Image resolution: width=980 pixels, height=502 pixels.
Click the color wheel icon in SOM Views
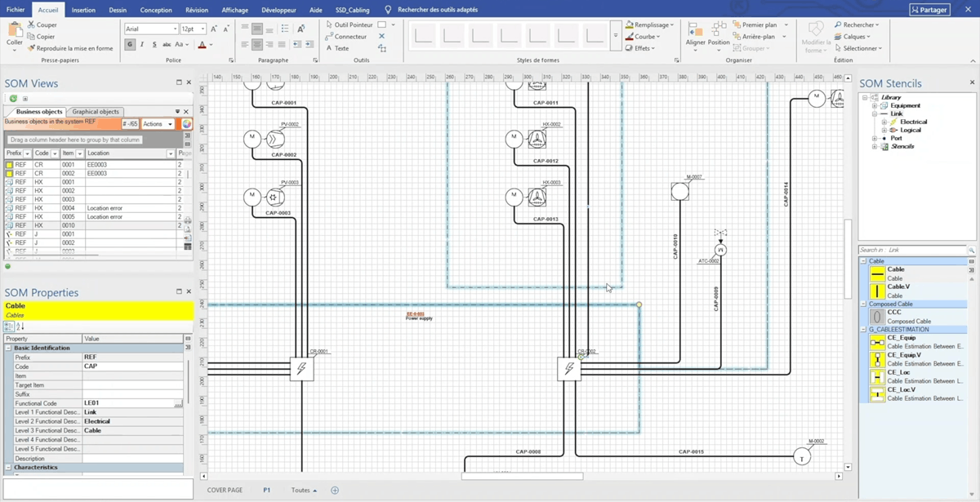click(x=186, y=124)
